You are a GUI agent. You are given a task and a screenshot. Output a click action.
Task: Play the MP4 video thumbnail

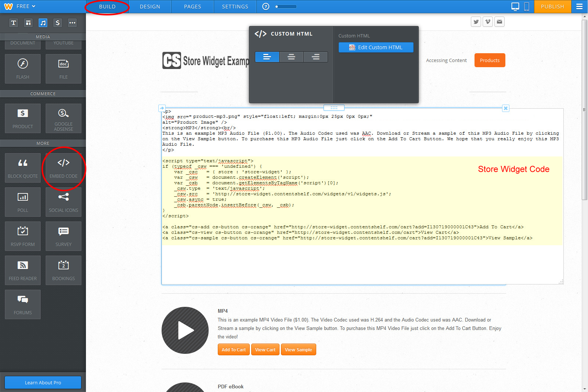pyautogui.click(x=185, y=330)
